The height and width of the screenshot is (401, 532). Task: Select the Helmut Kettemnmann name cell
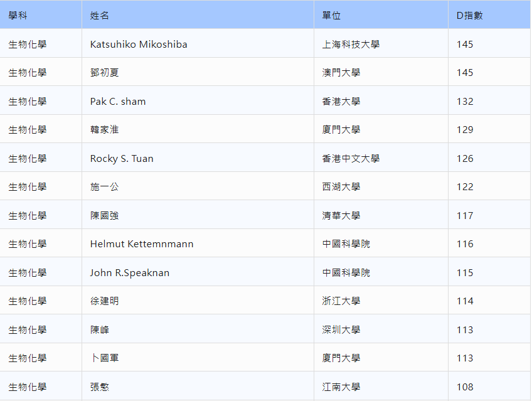point(142,244)
